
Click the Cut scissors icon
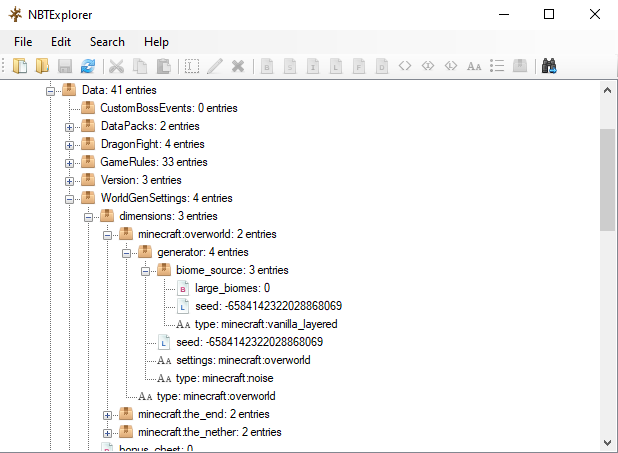(116, 66)
